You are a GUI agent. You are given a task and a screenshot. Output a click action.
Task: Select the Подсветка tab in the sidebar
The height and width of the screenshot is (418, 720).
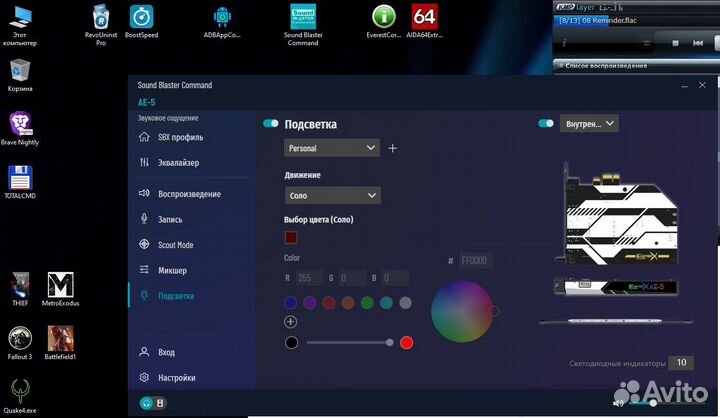tap(175, 296)
